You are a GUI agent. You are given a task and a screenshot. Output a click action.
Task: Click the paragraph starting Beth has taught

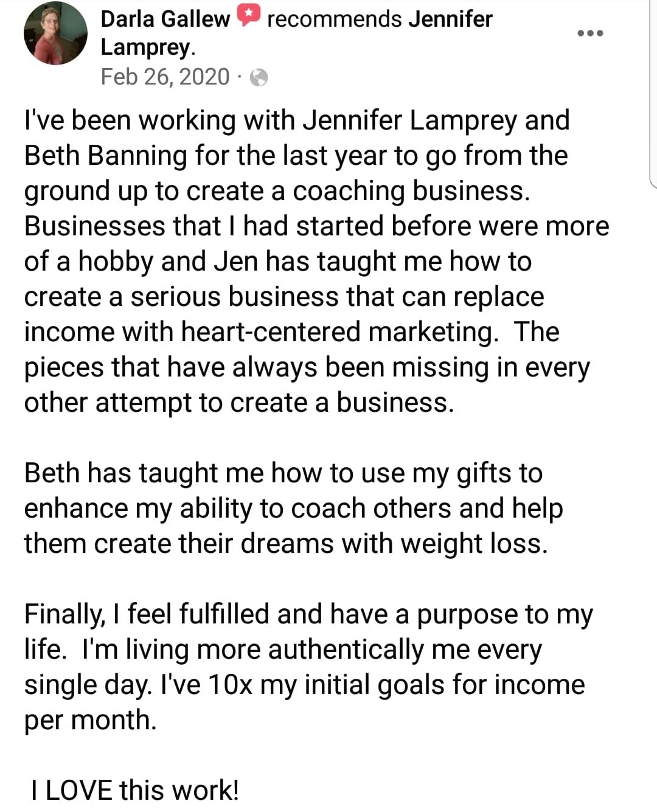pyautogui.click(x=293, y=508)
